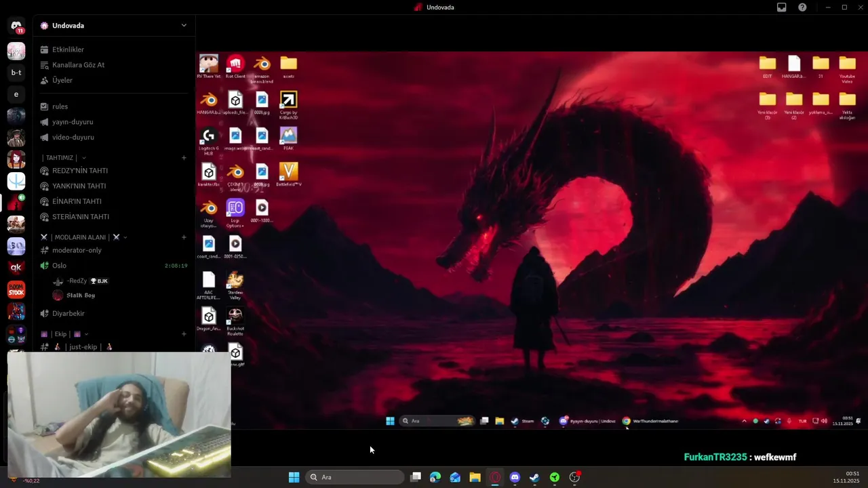The width and height of the screenshot is (868, 488).
Task: Click Stardew Valley icon in stream
Action: coord(235,285)
